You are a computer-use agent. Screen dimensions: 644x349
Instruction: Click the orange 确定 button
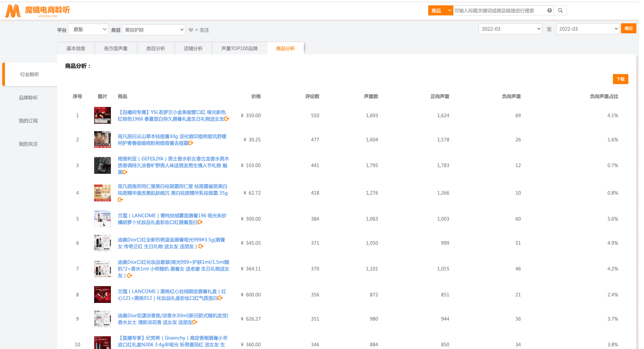click(628, 28)
